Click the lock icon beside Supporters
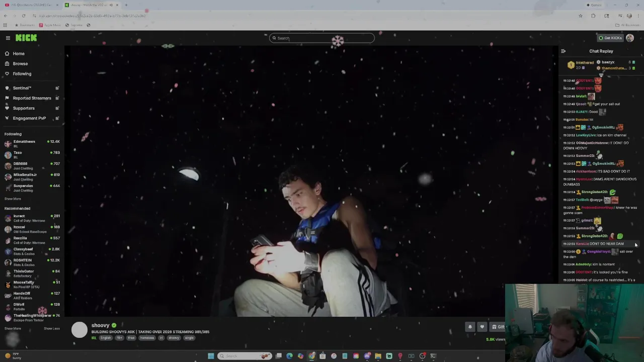Image resolution: width=644 pixels, height=362 pixels. 57,108
